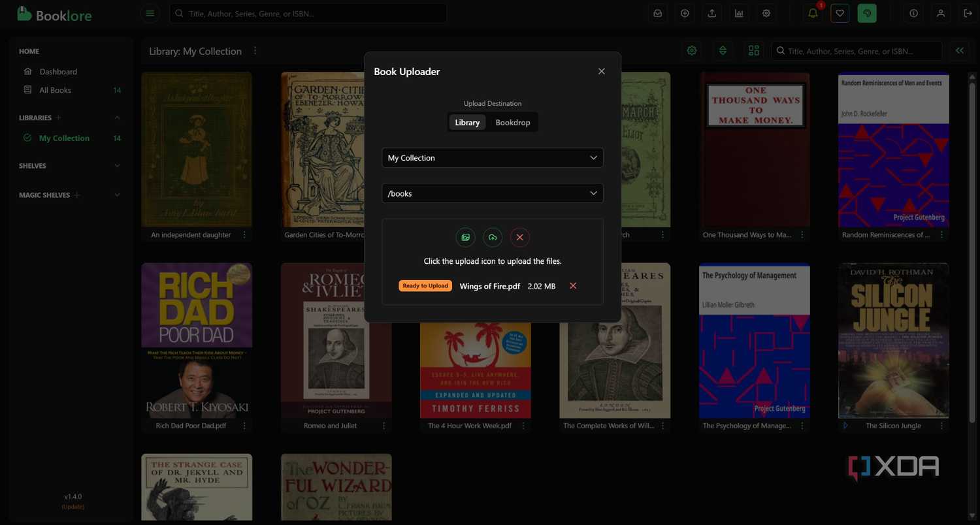Click the hamburger menu icon in header
The height and width of the screenshot is (525, 980).
coord(150,13)
